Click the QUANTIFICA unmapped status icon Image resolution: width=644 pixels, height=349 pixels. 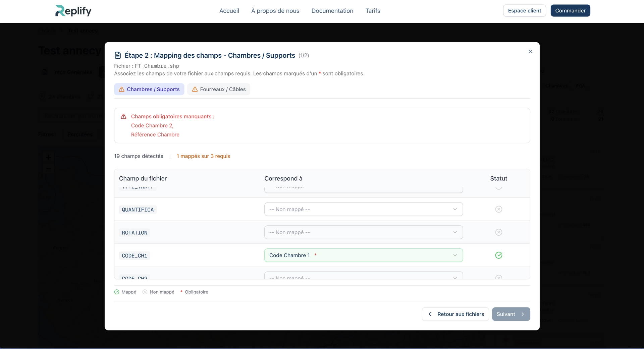click(498, 209)
